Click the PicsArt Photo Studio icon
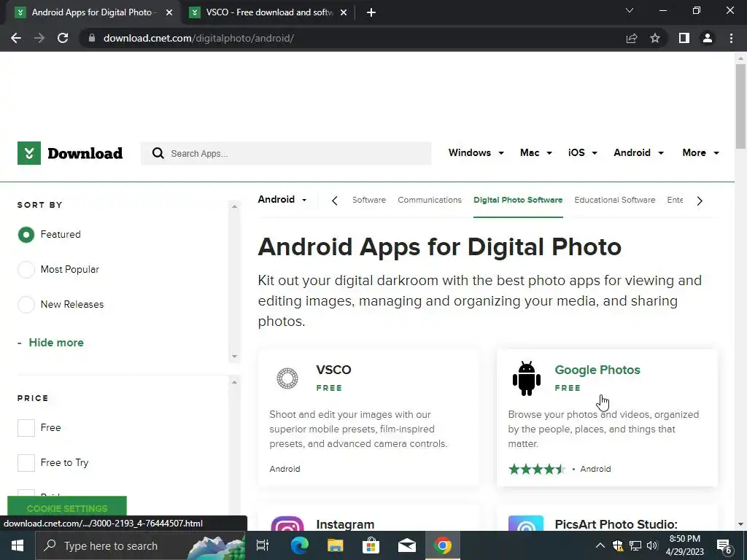 (x=526, y=524)
